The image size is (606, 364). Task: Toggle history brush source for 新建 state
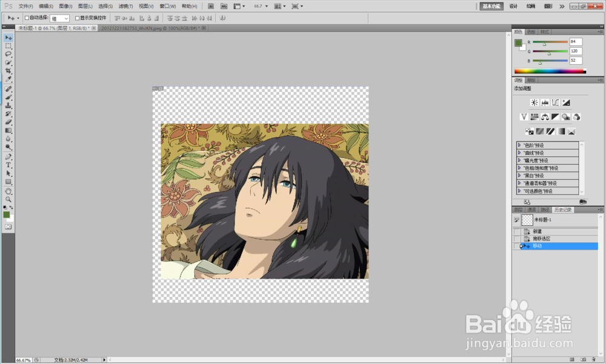pos(517,231)
